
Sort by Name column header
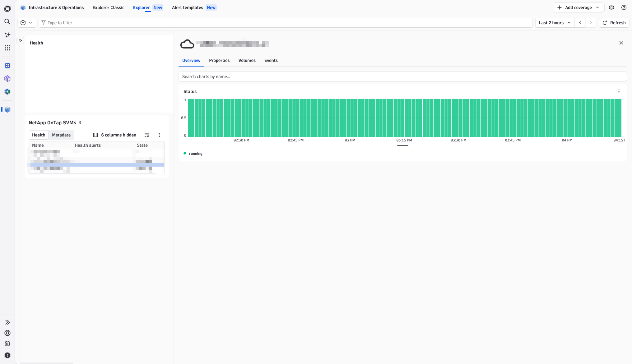(38, 145)
